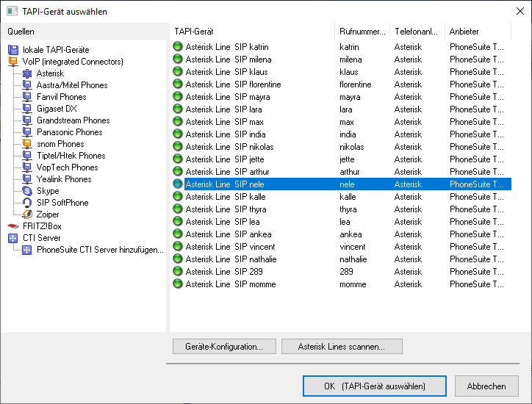Image resolution: width=532 pixels, height=404 pixels.
Task: Select PhoneSuite CTI Server hinzufügen entry
Action: tap(100, 250)
